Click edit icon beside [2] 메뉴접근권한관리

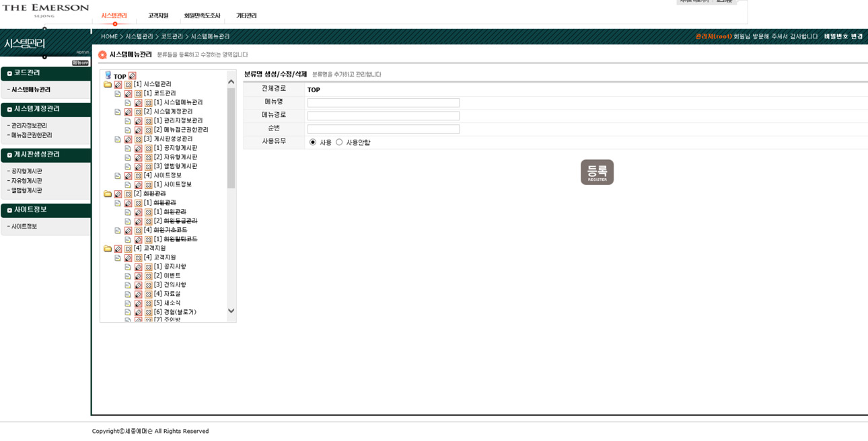tap(138, 130)
